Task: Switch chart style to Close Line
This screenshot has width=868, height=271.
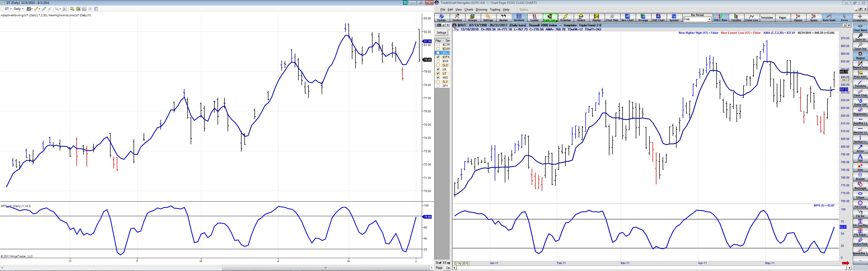Action: click(x=751, y=18)
